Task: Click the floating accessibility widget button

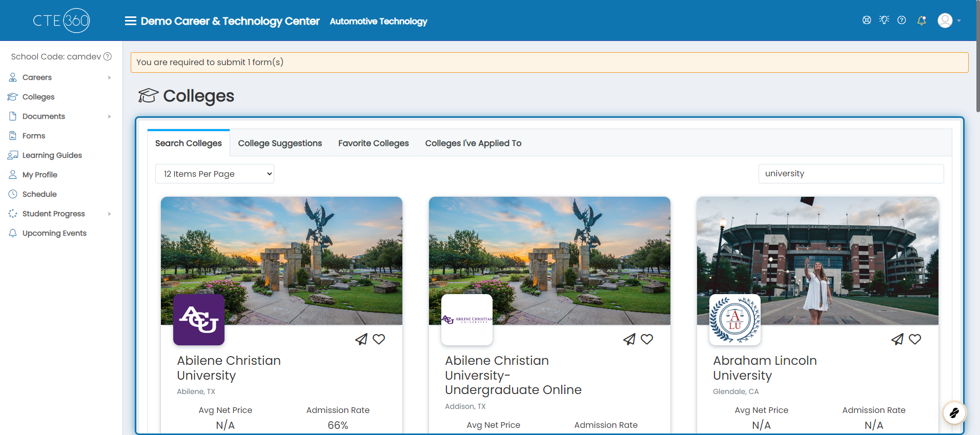Action: (x=954, y=413)
